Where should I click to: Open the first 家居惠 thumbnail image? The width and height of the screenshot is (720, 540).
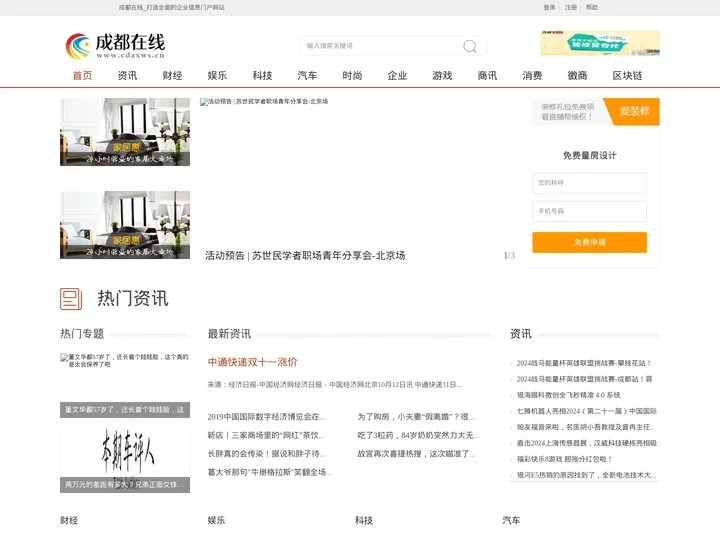(125, 132)
